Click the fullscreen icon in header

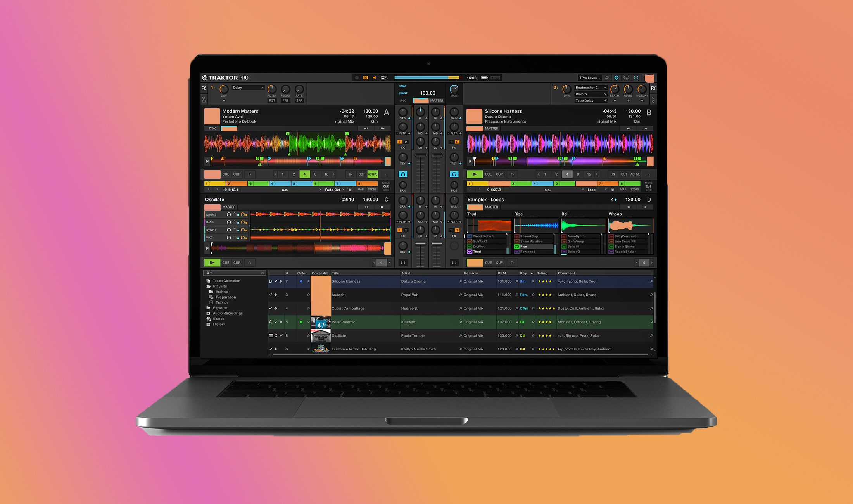click(636, 78)
